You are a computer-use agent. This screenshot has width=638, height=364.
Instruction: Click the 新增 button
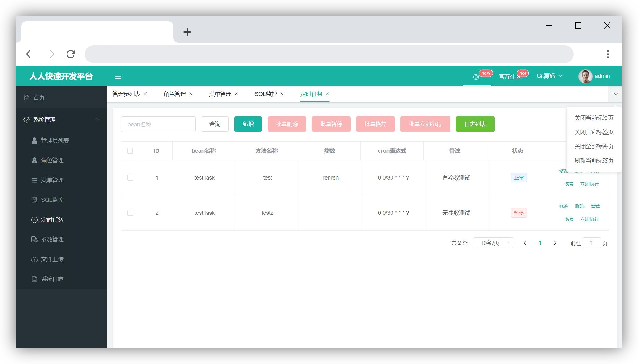[x=248, y=124]
